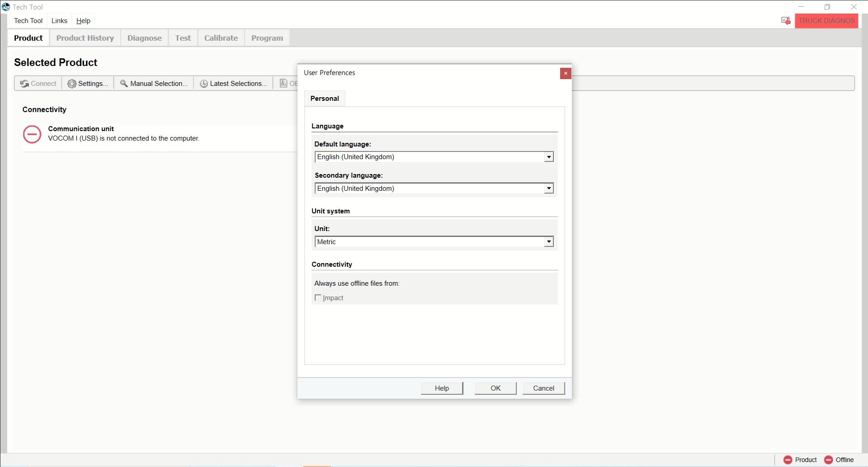
Task: Open Settings via the gear icon
Action: tap(72, 84)
